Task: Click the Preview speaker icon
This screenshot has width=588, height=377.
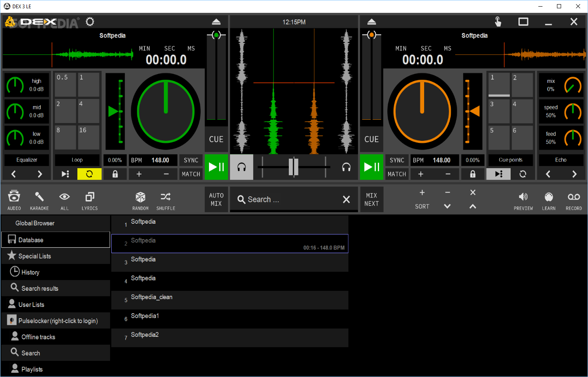Action: pyautogui.click(x=523, y=200)
